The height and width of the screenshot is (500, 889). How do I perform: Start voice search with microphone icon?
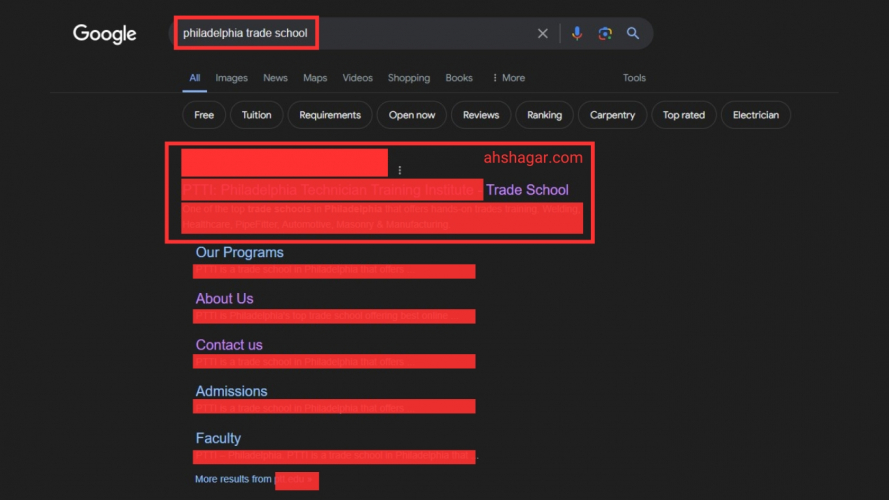point(577,33)
